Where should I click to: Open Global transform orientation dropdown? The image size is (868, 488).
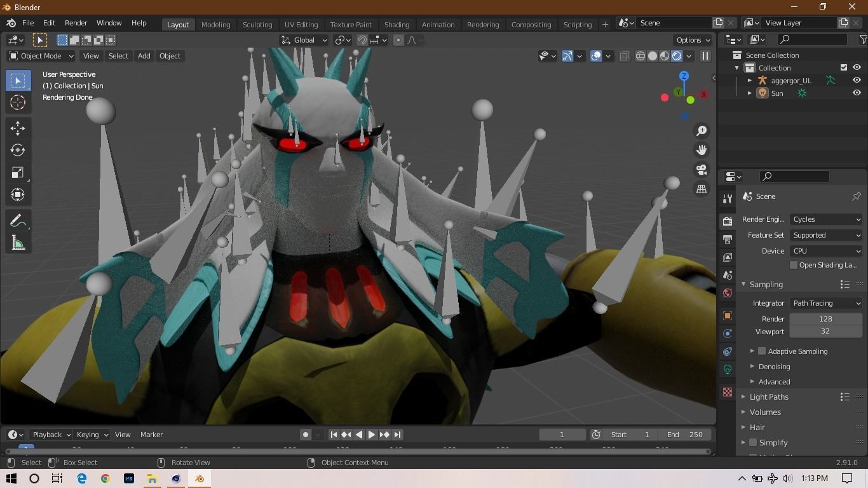coord(304,40)
